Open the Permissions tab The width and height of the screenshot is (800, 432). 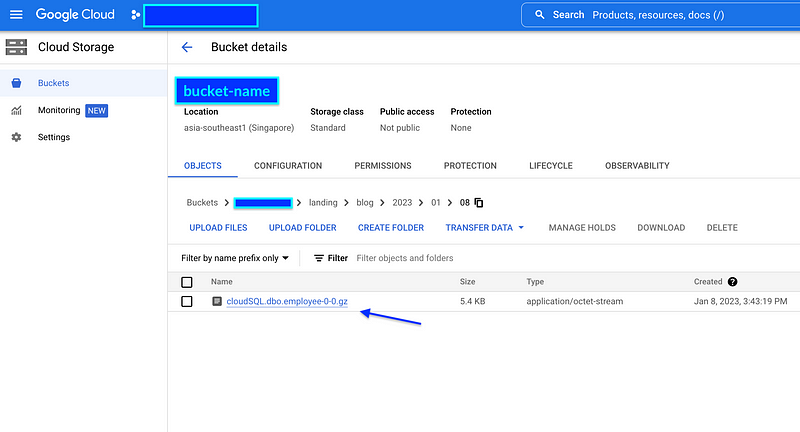(383, 166)
